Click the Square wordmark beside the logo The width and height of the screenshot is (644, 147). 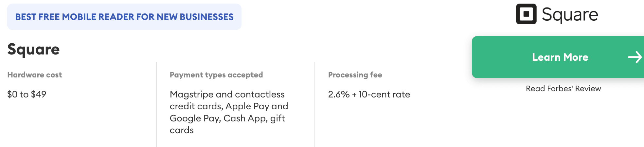click(570, 15)
